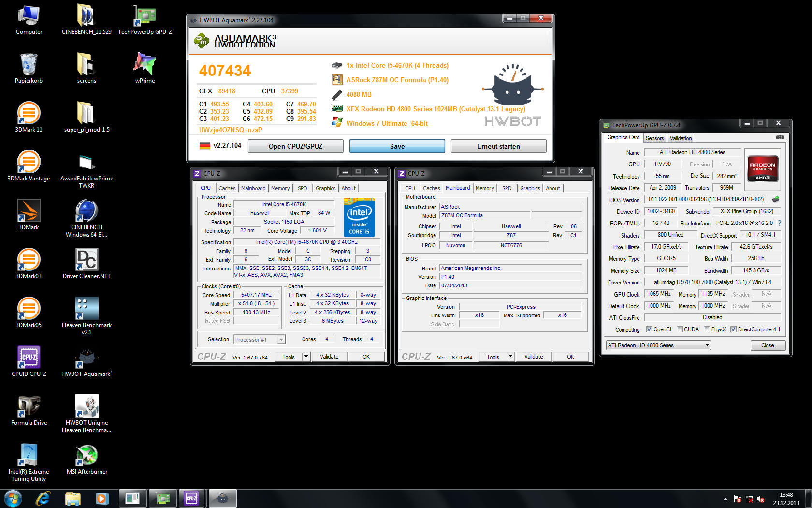
Task: Open the Computer desktop icon
Action: [29, 20]
